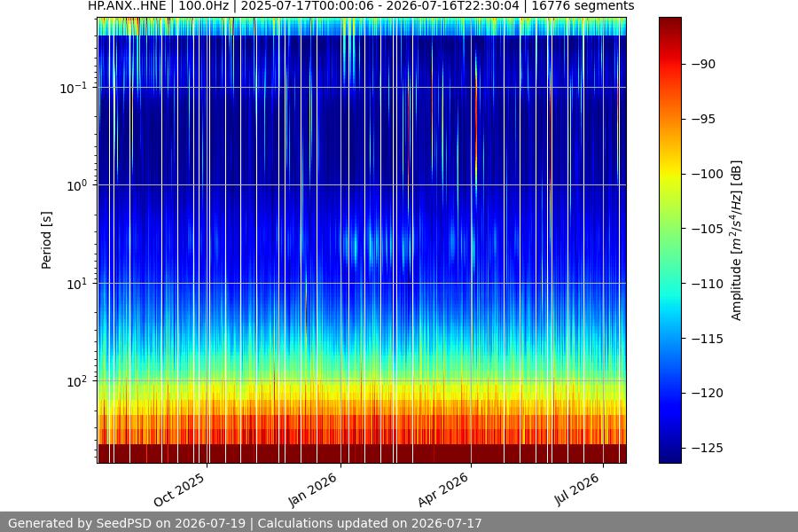Click the 'Calculations updated on 2026-07-17' footer text
The width and height of the screenshot is (798, 532).
click(370, 523)
